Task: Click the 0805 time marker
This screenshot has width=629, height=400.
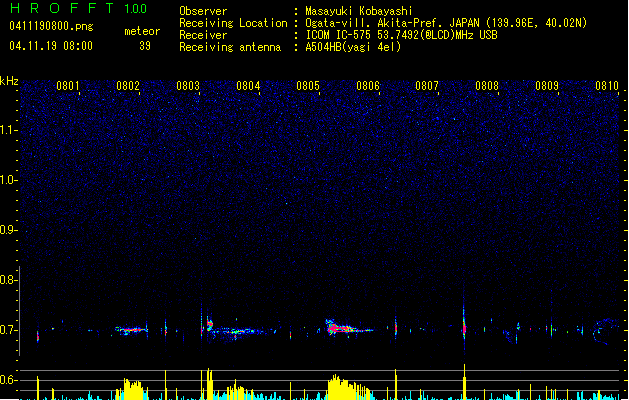Action: pos(308,86)
